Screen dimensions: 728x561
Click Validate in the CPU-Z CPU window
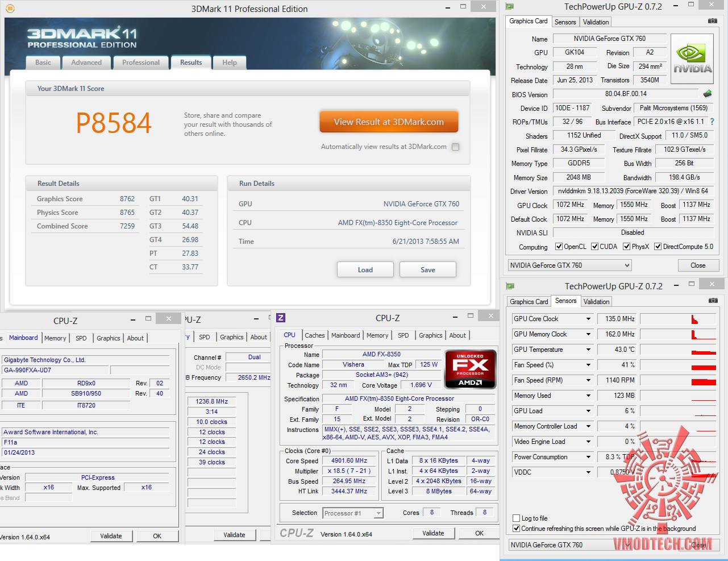pos(433,533)
